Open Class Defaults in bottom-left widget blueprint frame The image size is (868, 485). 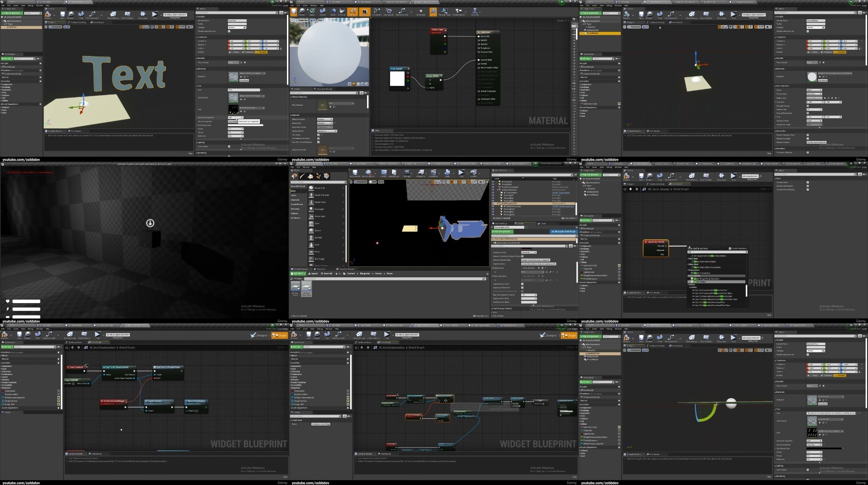click(x=84, y=335)
